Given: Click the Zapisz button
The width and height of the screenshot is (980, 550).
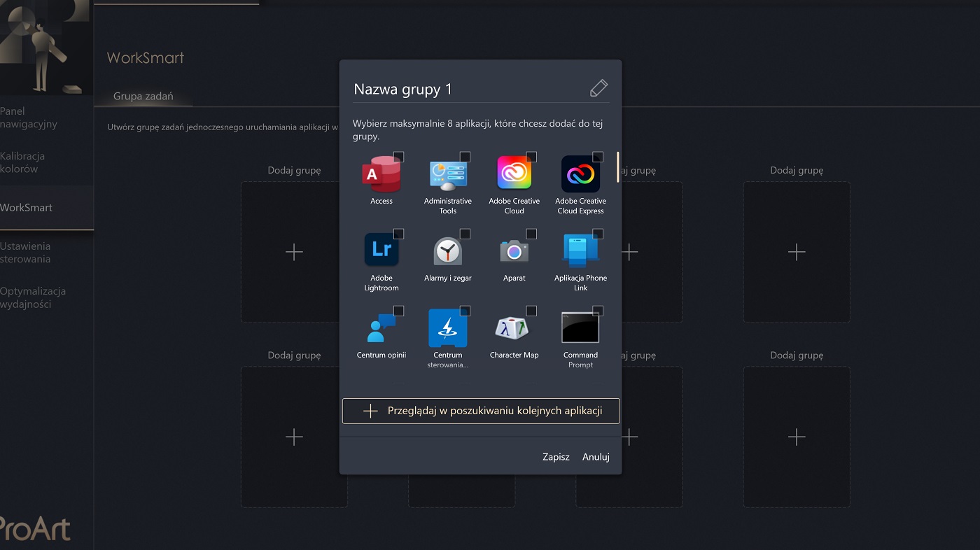Looking at the screenshot, I should [556, 457].
